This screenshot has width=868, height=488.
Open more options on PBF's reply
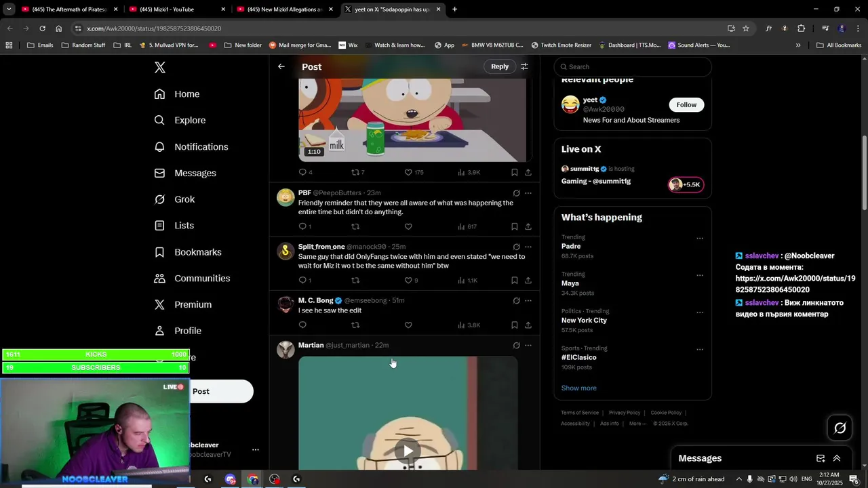click(528, 193)
